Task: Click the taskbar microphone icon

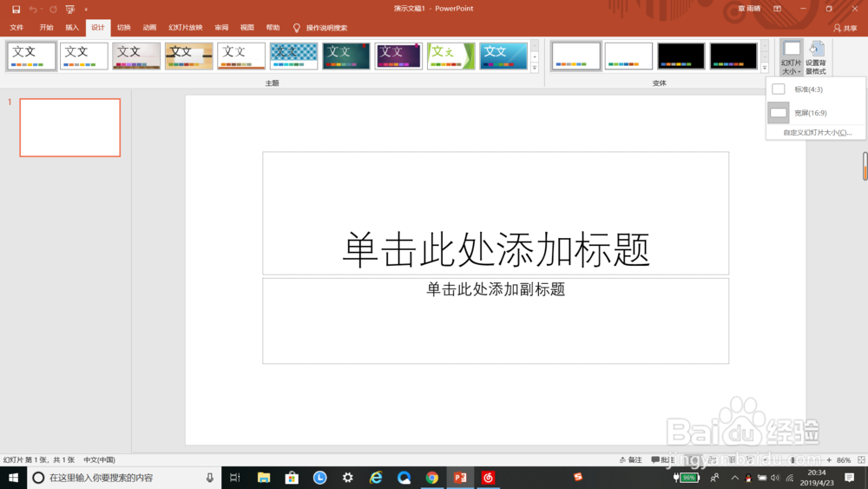Action: (210, 478)
